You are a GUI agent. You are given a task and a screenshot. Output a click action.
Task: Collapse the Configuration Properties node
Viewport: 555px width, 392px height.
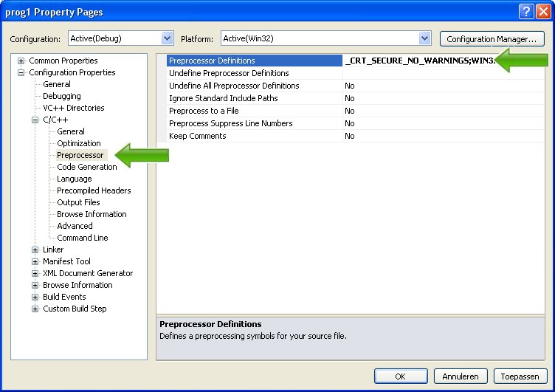tap(21, 72)
